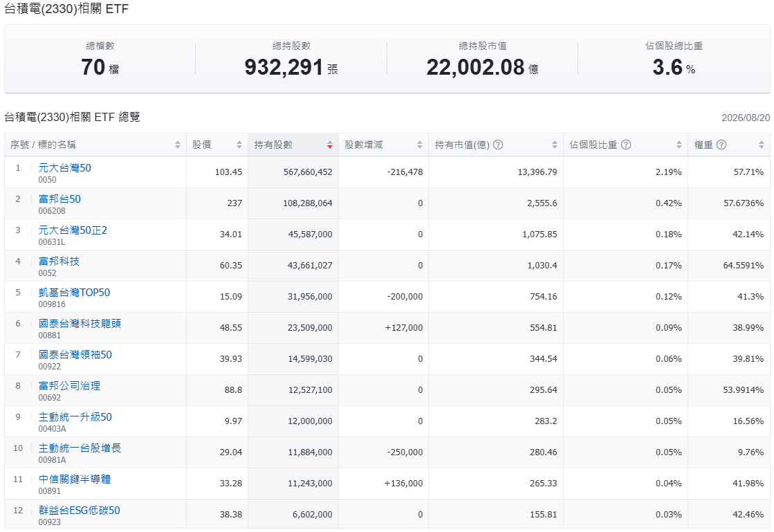
Task: Click the ticker code 00403A
Action: 52,428
